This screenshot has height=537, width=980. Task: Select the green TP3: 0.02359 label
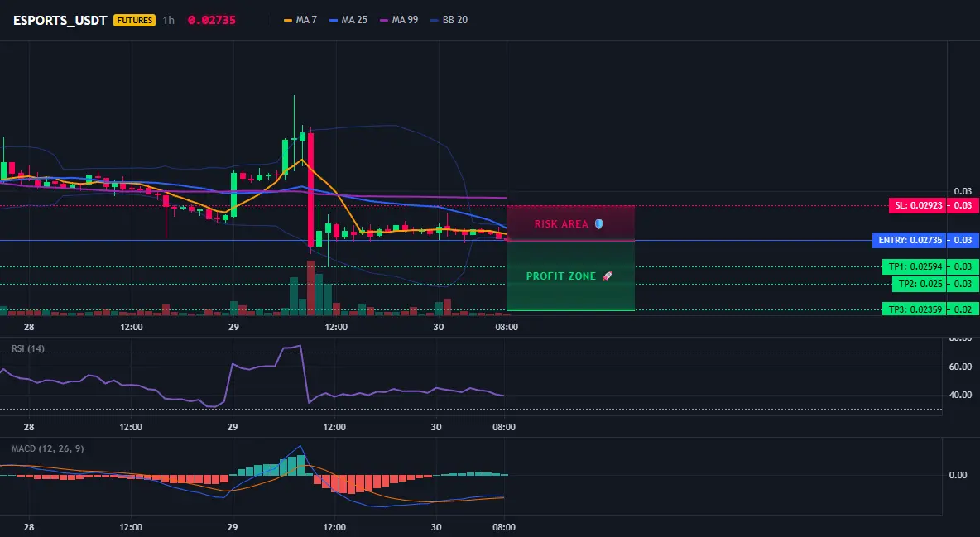(x=915, y=309)
